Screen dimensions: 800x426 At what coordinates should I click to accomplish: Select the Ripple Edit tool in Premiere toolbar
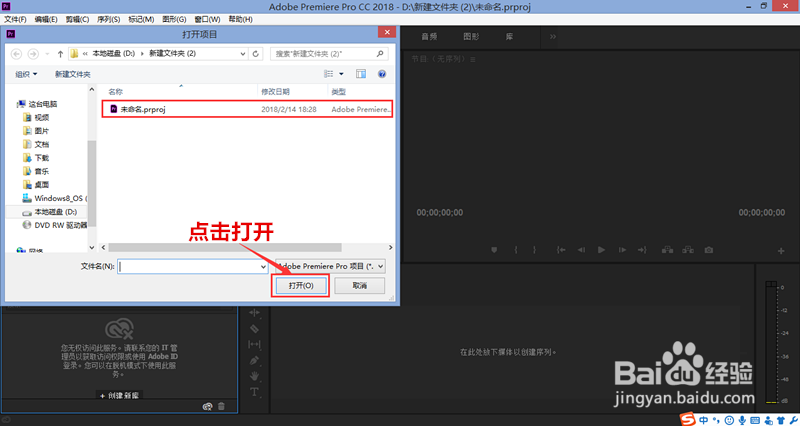pos(254,312)
